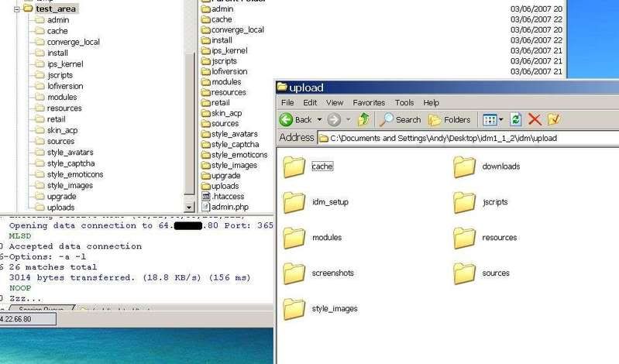Click the MLSD command line in log

pos(20,236)
